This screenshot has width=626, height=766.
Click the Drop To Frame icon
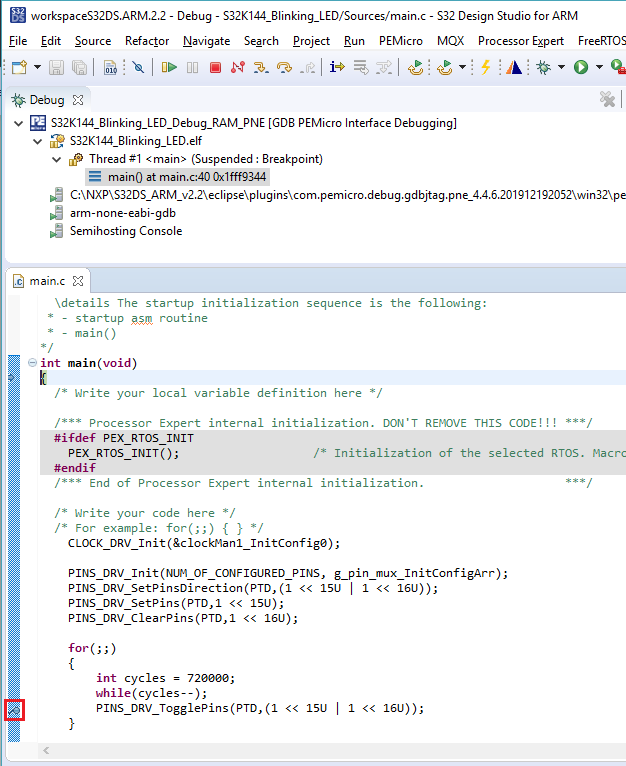pos(361,67)
